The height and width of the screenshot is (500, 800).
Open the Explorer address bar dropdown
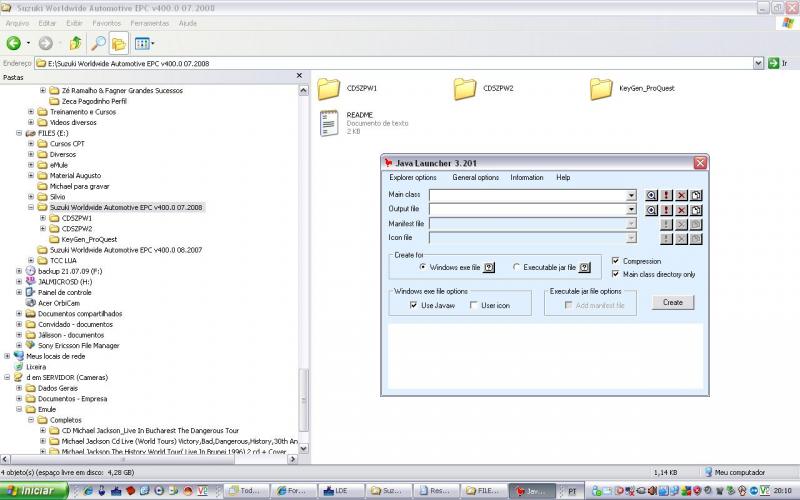758,63
